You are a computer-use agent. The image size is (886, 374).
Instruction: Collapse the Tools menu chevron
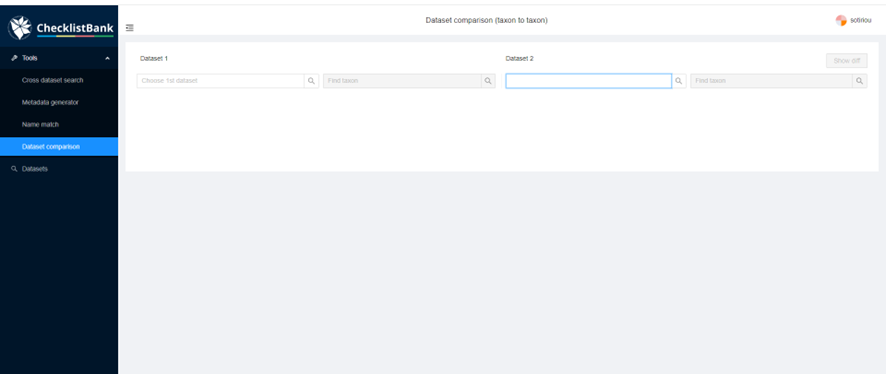pyautogui.click(x=107, y=58)
